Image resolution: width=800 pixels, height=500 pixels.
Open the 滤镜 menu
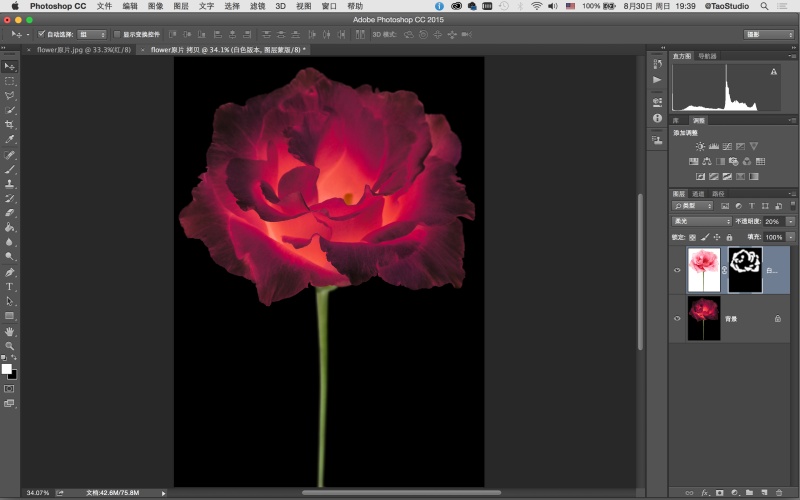[x=257, y=6]
